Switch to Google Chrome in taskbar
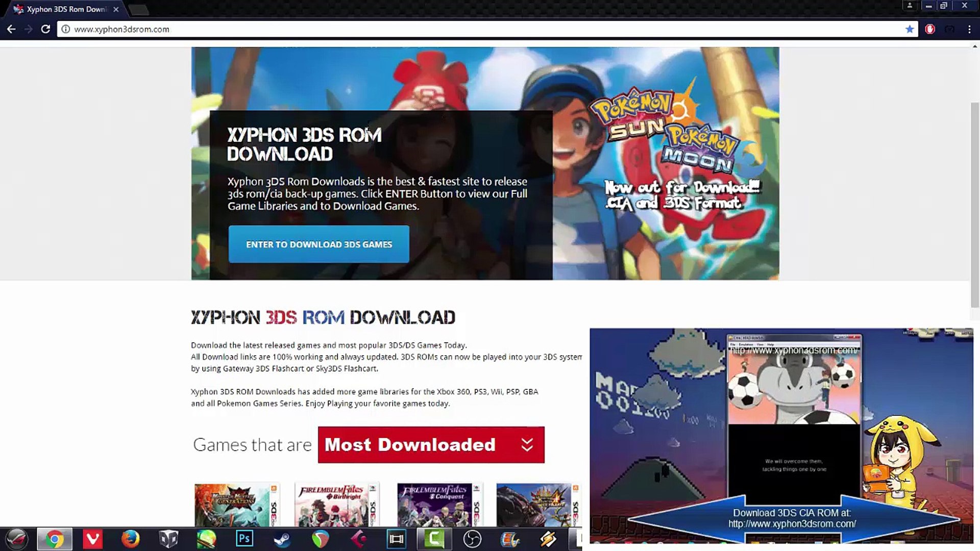Screen dimensions: 980x551 [x=54, y=539]
